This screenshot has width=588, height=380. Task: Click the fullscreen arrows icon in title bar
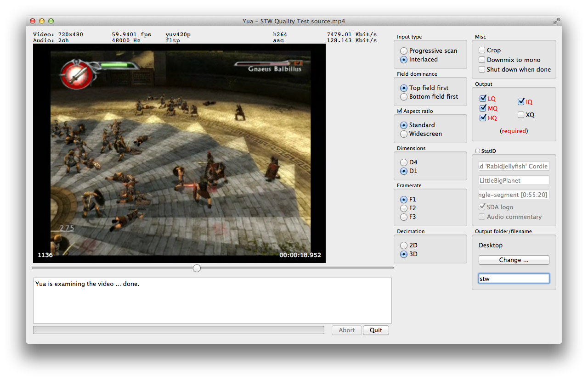pyautogui.click(x=556, y=21)
